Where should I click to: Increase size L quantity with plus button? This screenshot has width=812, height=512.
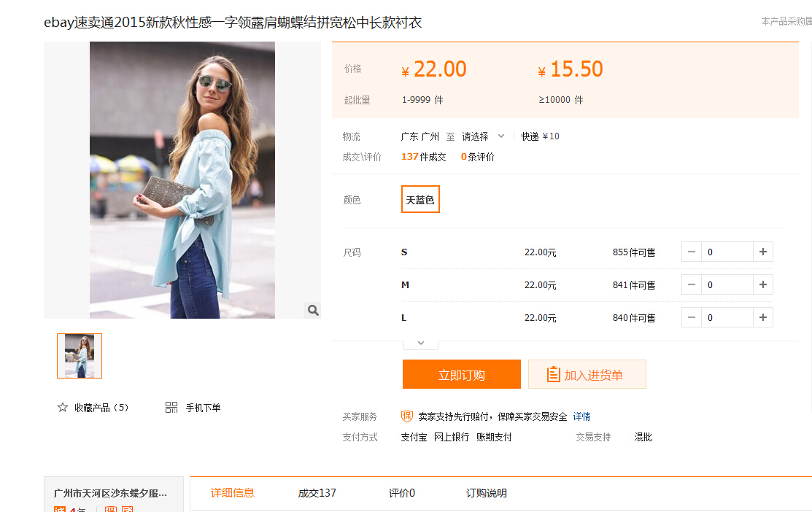pos(763,318)
